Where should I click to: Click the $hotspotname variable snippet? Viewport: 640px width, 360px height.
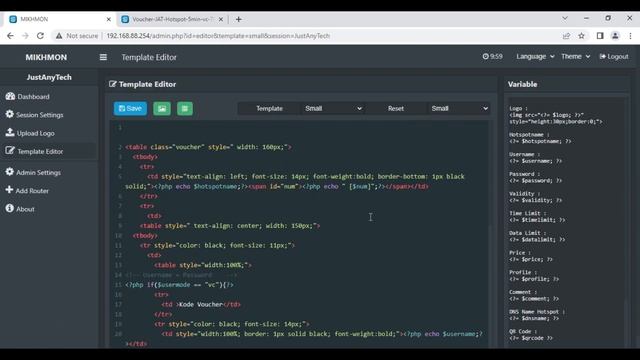pos(540,141)
